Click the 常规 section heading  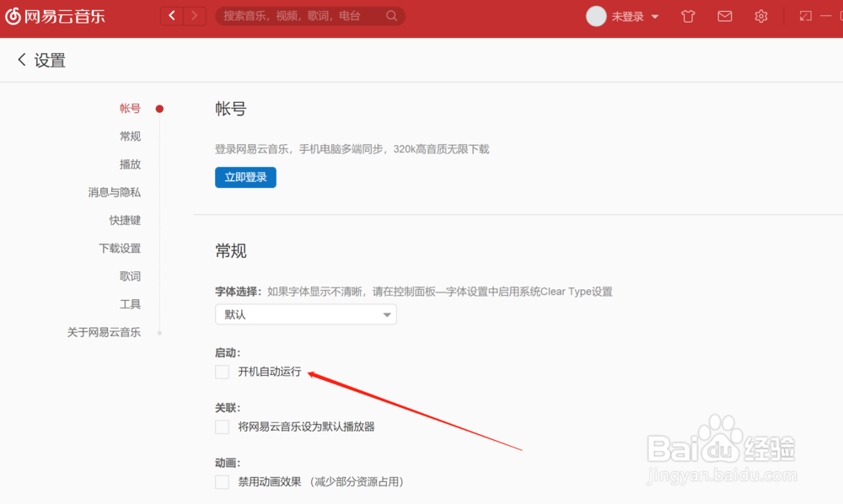[x=231, y=250]
